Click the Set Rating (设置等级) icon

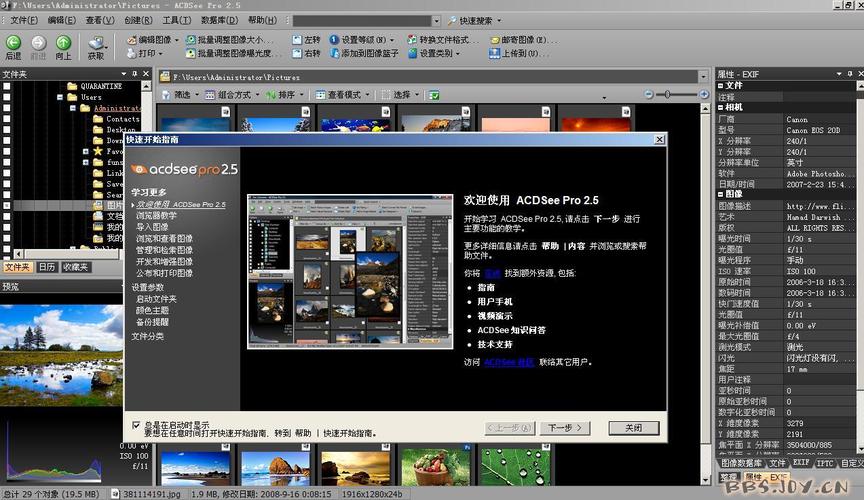(x=334, y=40)
